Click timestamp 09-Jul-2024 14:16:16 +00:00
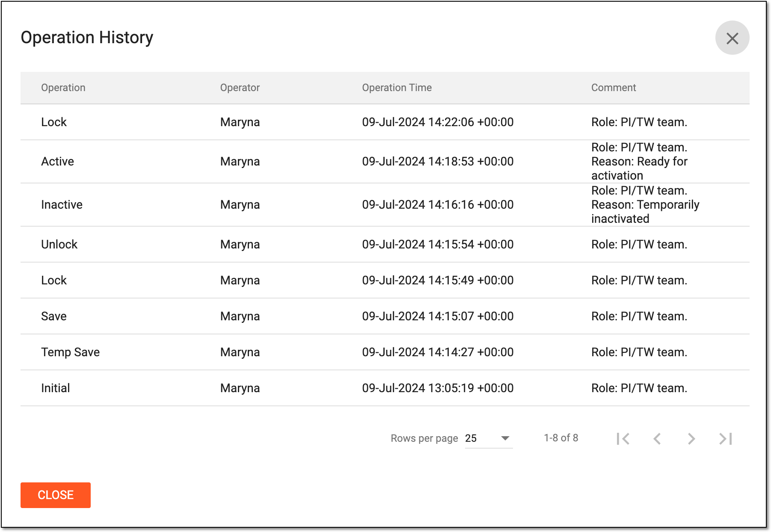 pos(438,204)
